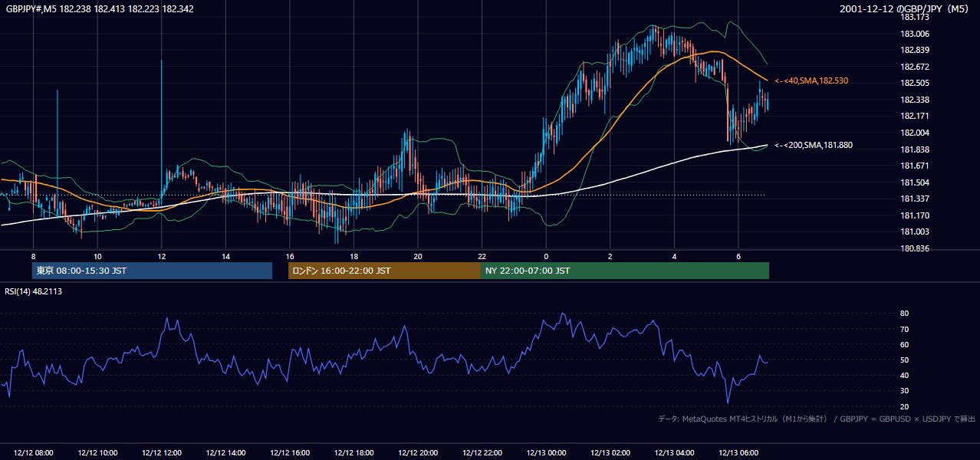Screen dimensions: 980x460
Task: Select the 200 SMA 181.880 label
Action: pos(814,145)
